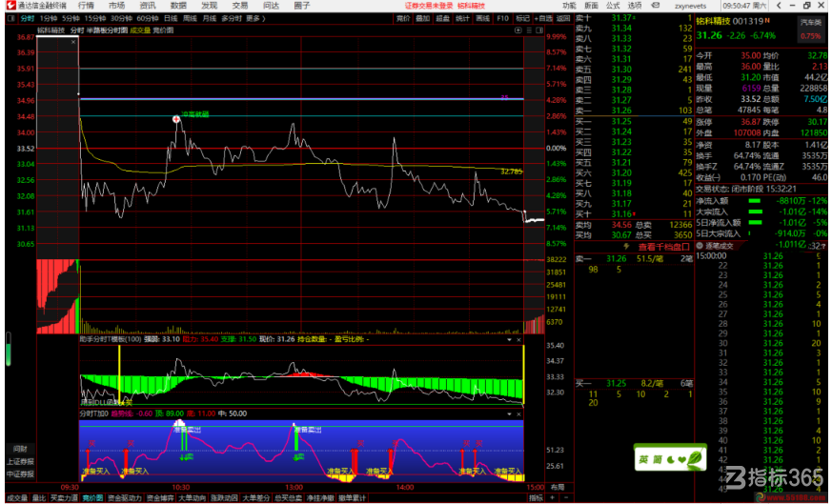Select the 资金驱动力 bottom indicator tab

[125, 498]
